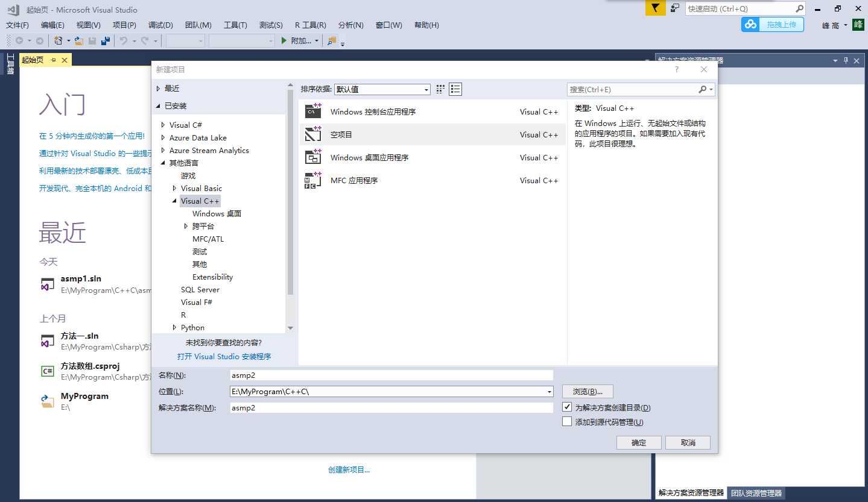The height and width of the screenshot is (502, 868).
Task: Click the 创建新项目... link
Action: [349, 469]
